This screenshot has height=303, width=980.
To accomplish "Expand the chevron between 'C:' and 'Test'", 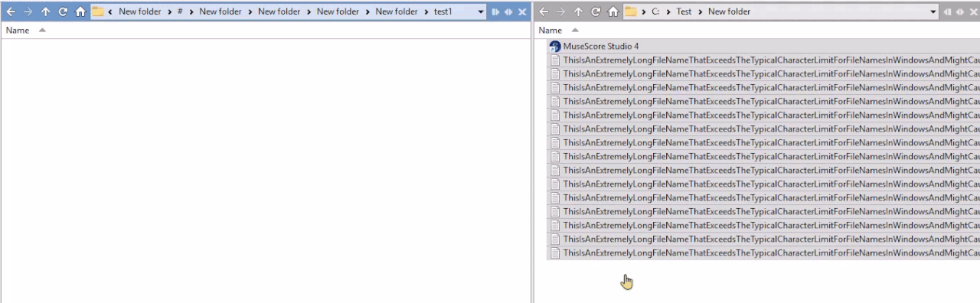I will click(x=668, y=11).
